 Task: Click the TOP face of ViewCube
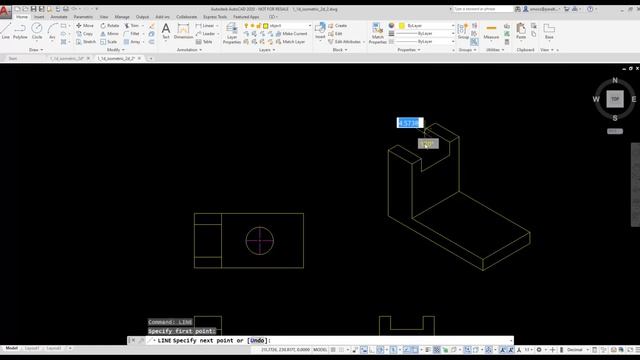615,99
